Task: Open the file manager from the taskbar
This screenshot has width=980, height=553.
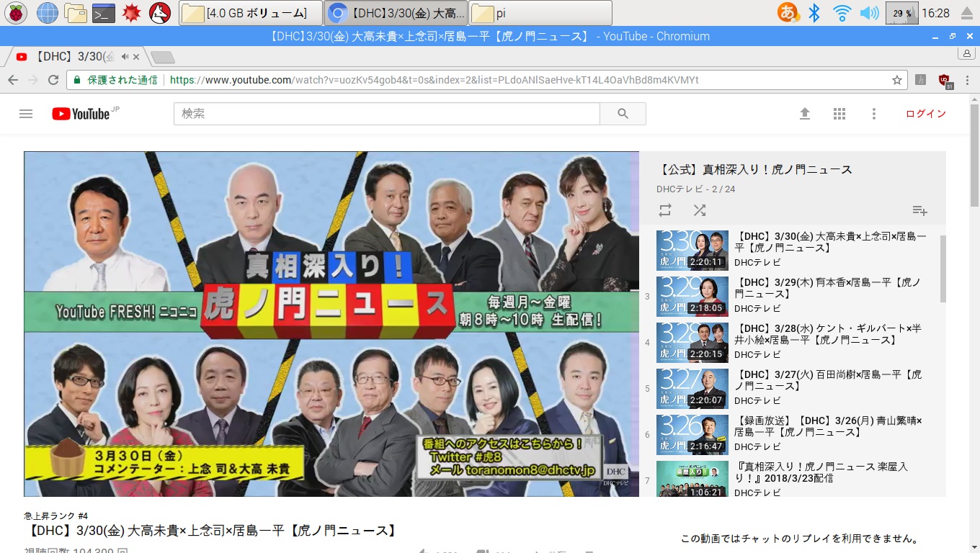Action: [76, 12]
